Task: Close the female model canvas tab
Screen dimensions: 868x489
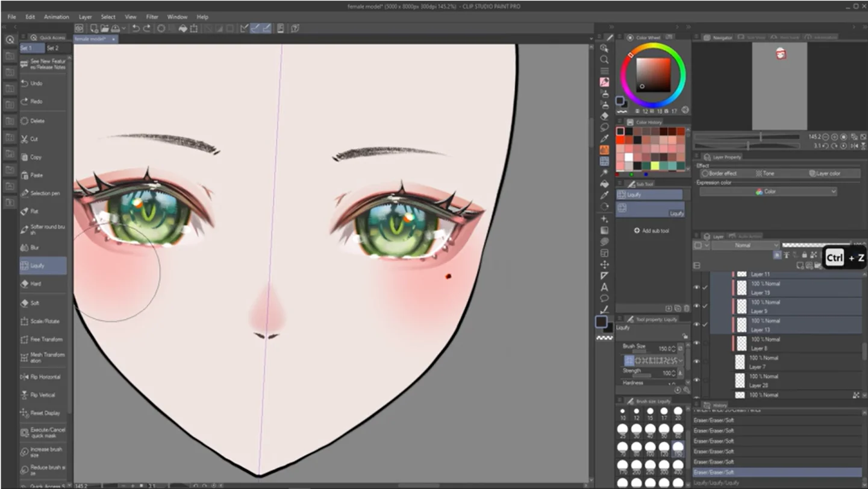Action: [x=113, y=39]
